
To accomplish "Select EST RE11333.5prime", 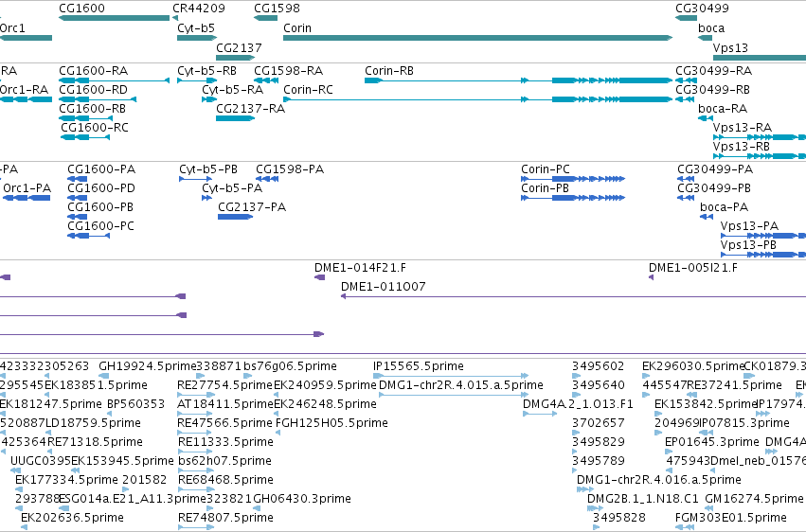I will (x=195, y=452).
